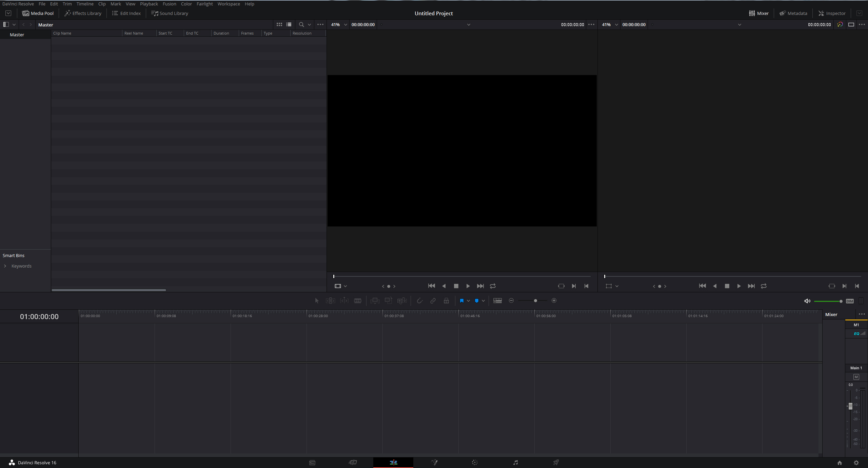Image resolution: width=868 pixels, height=468 pixels.
Task: Toggle timeline snapping magnet
Action: [419, 301]
